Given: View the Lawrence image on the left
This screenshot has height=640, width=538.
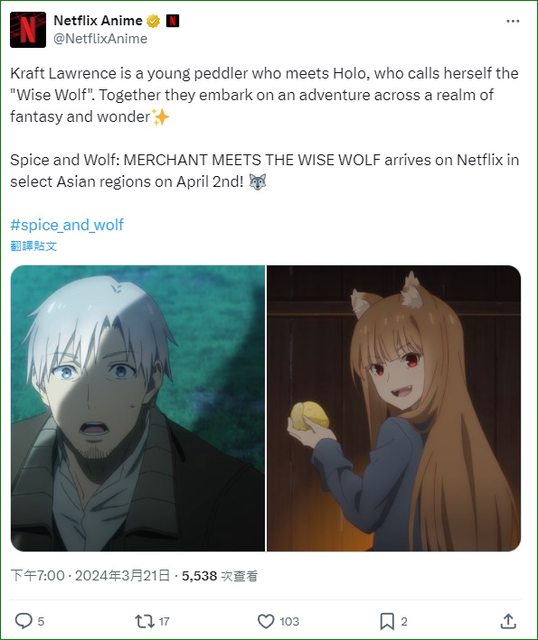Looking at the screenshot, I should [x=138, y=408].
